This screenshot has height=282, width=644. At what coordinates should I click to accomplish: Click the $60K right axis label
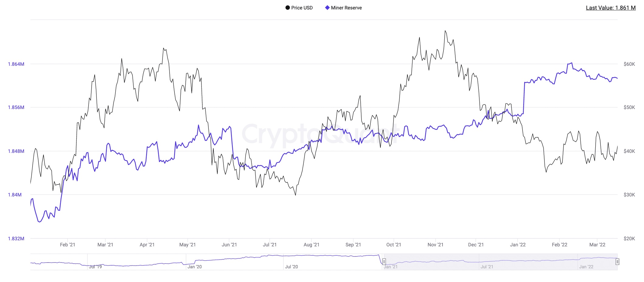pos(629,64)
